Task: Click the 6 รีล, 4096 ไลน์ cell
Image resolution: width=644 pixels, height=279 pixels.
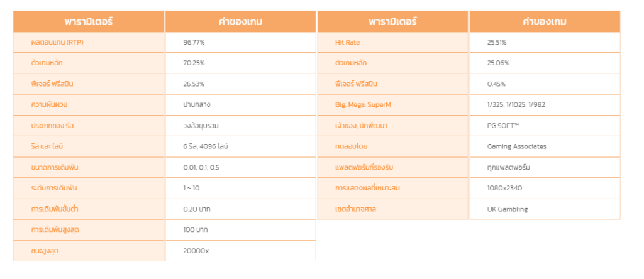Action: (x=240, y=146)
